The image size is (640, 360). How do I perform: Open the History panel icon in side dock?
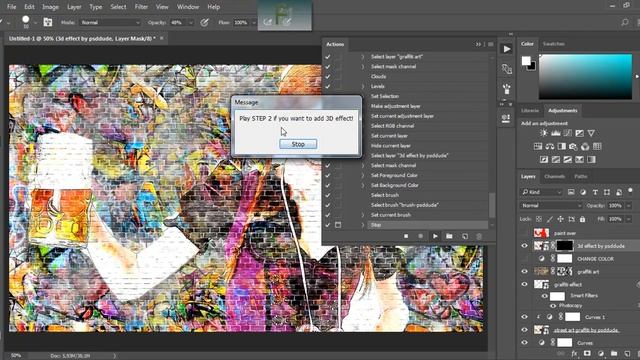[x=507, y=69]
